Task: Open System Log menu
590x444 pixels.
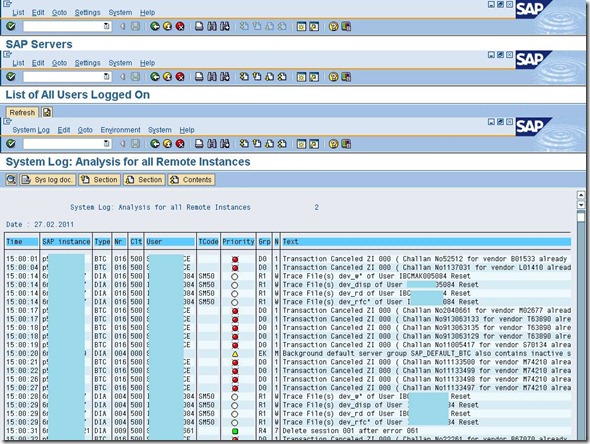Action: point(31,130)
